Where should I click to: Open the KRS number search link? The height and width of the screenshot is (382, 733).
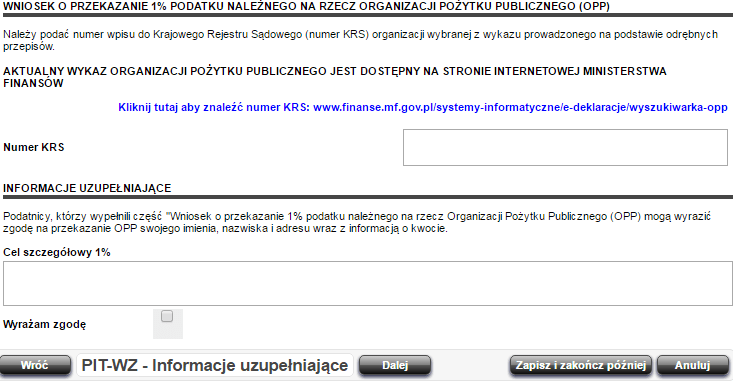423,107
